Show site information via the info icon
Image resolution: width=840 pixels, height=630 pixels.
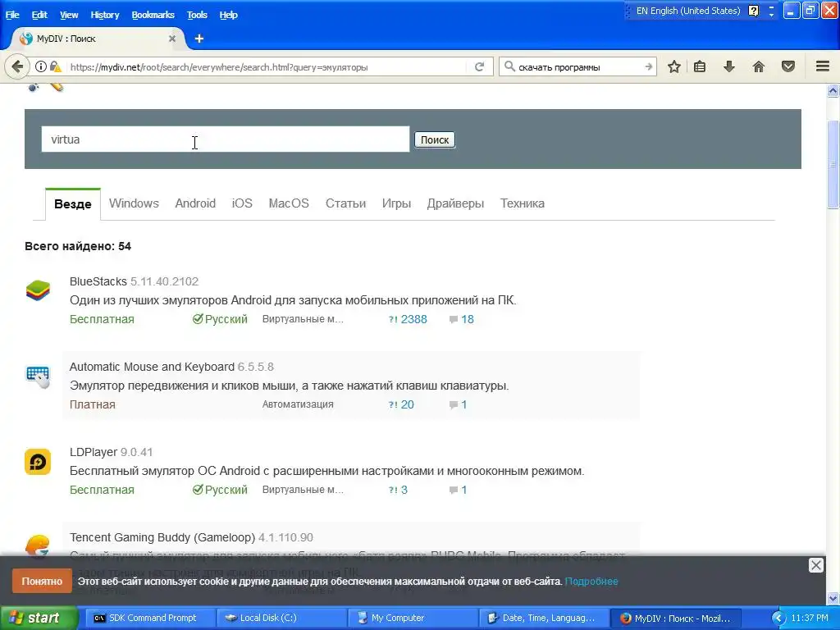tap(41, 67)
